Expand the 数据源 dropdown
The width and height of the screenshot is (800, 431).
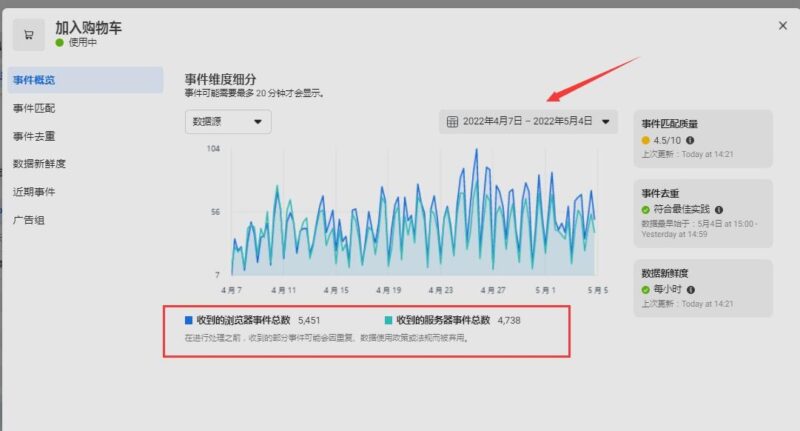pyautogui.click(x=228, y=121)
